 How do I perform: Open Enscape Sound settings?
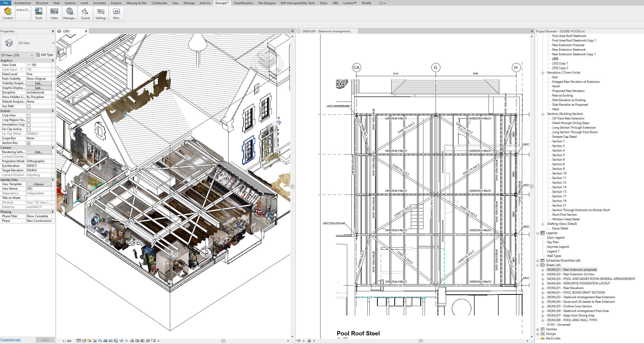coord(85,13)
